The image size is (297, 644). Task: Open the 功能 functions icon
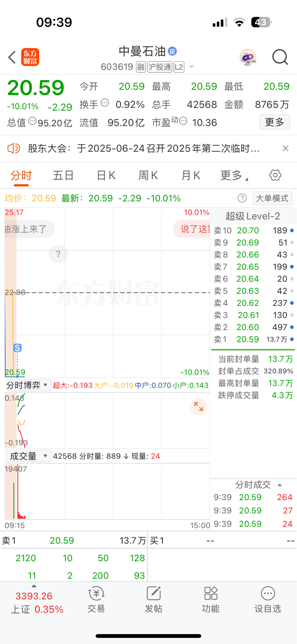(x=210, y=600)
